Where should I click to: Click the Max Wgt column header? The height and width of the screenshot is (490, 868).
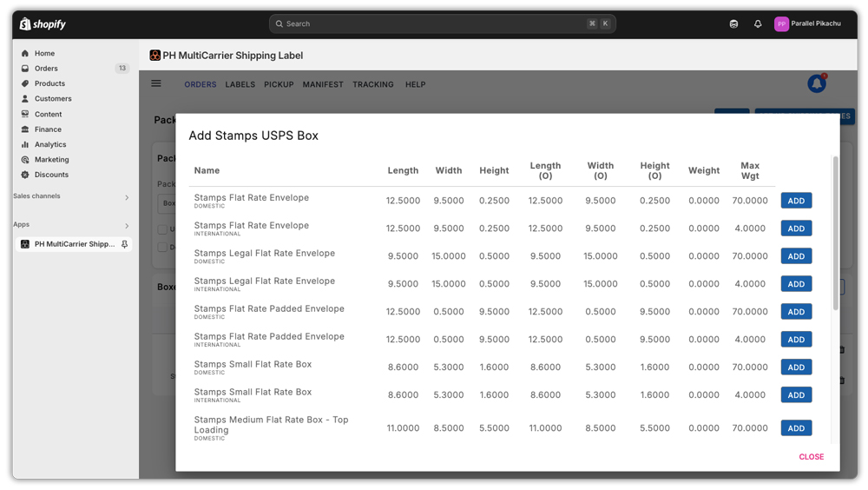(750, 171)
